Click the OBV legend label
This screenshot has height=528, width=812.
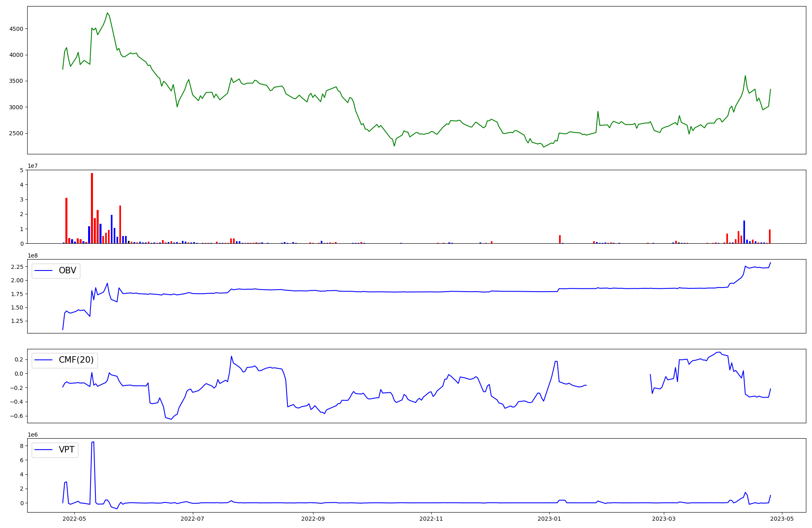click(x=67, y=270)
